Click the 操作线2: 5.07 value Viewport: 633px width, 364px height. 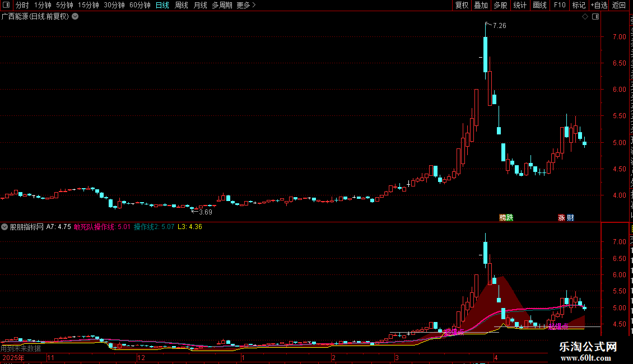click(x=154, y=227)
